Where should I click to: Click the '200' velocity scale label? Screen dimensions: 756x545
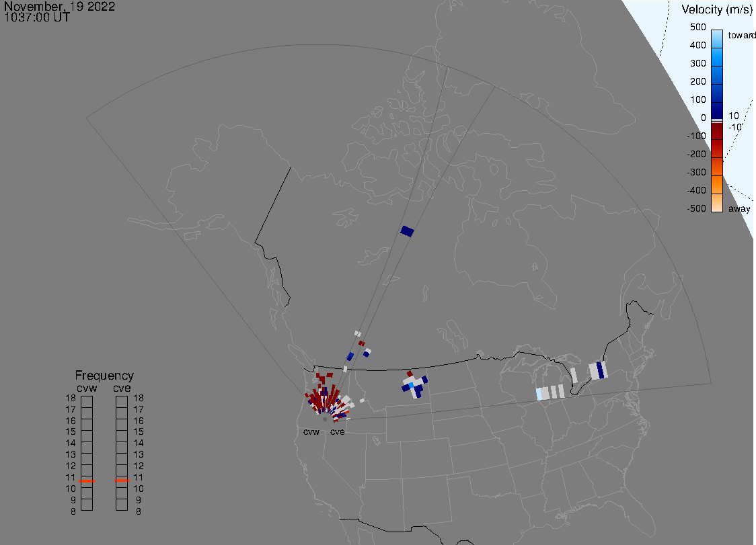tap(697, 81)
